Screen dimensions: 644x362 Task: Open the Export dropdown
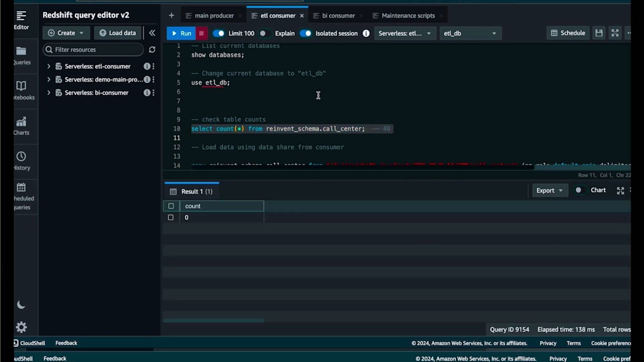(x=550, y=190)
